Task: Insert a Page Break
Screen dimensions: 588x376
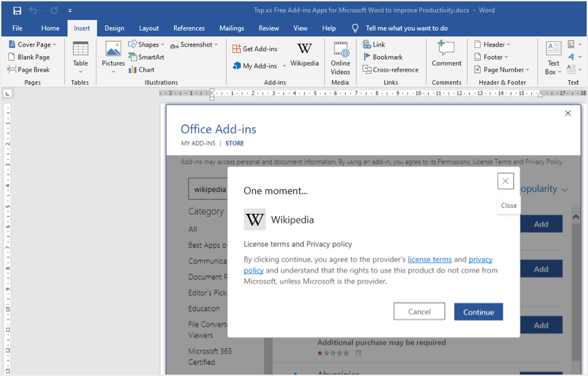Action: [x=29, y=70]
